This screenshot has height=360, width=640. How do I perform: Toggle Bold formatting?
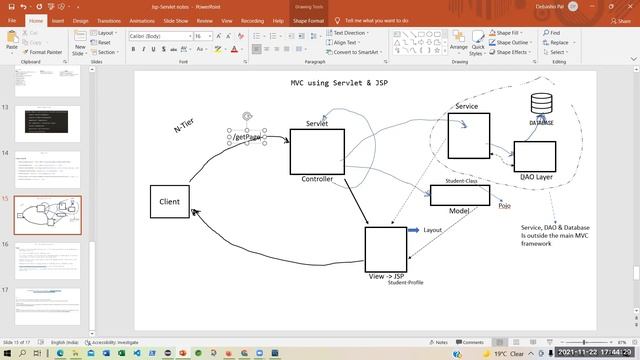point(133,49)
